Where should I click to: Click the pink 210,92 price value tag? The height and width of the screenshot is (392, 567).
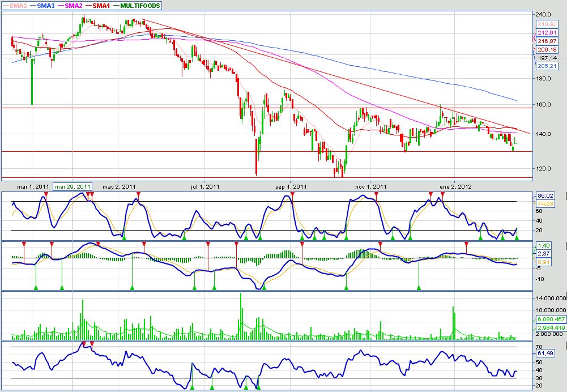pyautogui.click(x=546, y=24)
